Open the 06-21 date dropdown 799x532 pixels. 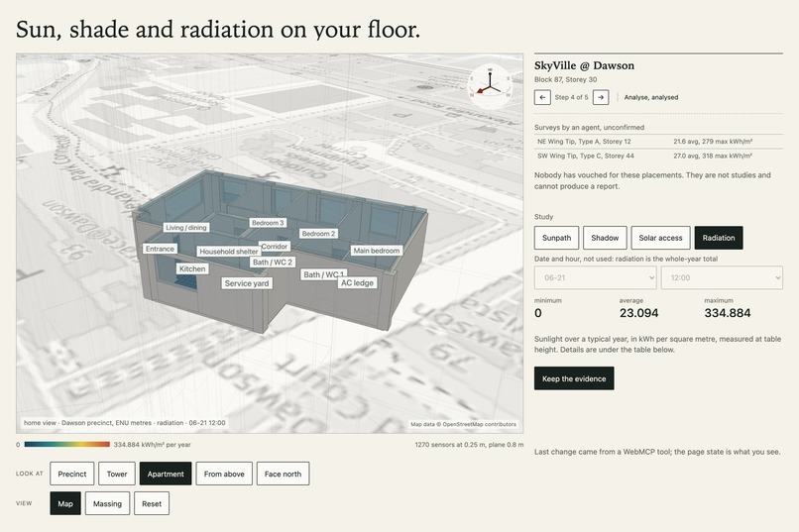(595, 278)
